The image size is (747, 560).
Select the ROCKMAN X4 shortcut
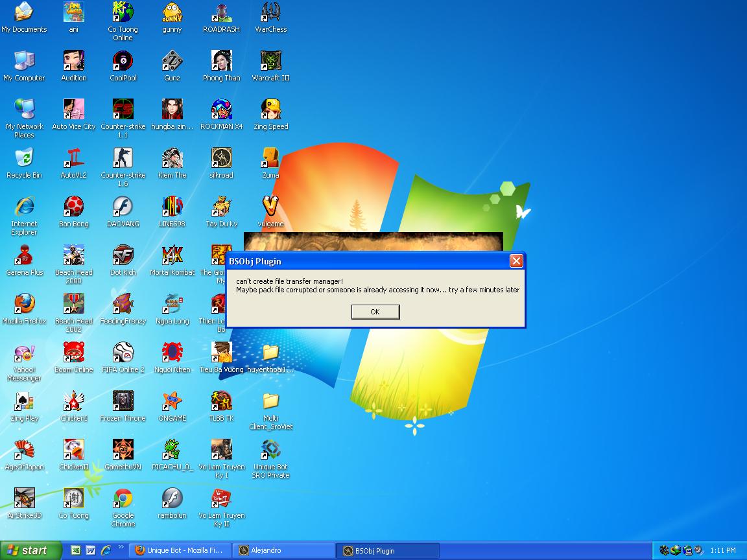[x=222, y=115]
